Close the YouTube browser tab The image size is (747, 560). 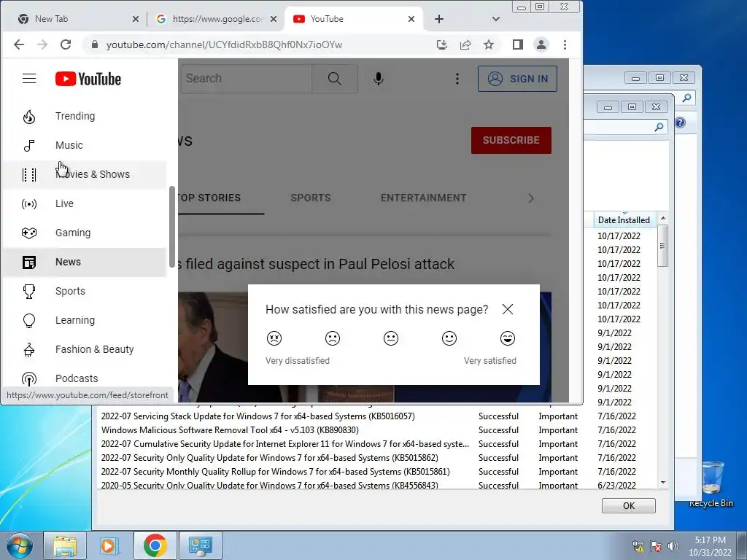coord(411,19)
